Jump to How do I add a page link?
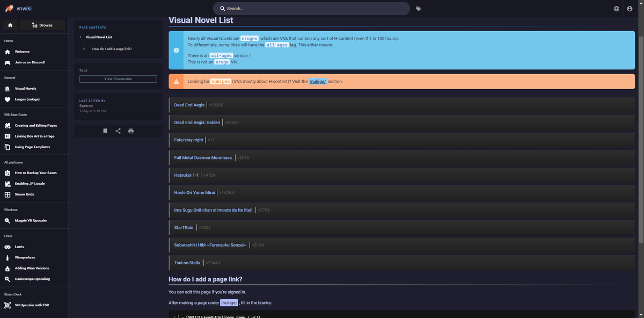The image size is (644, 318). 112,49
